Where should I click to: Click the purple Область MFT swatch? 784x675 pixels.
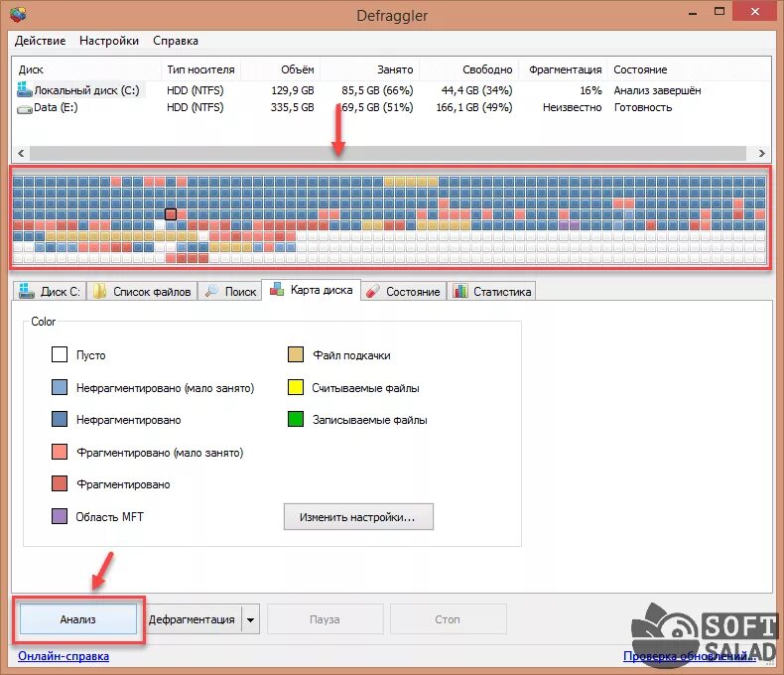coord(60,516)
